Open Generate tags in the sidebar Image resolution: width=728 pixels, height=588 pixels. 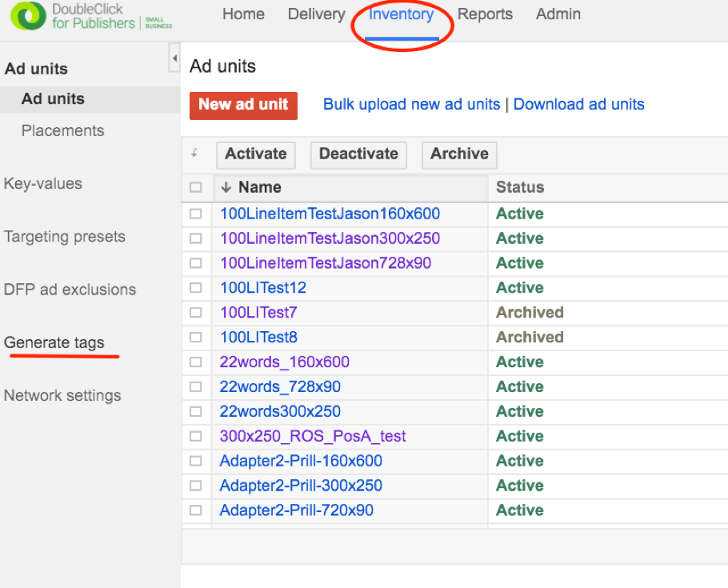click(x=54, y=342)
